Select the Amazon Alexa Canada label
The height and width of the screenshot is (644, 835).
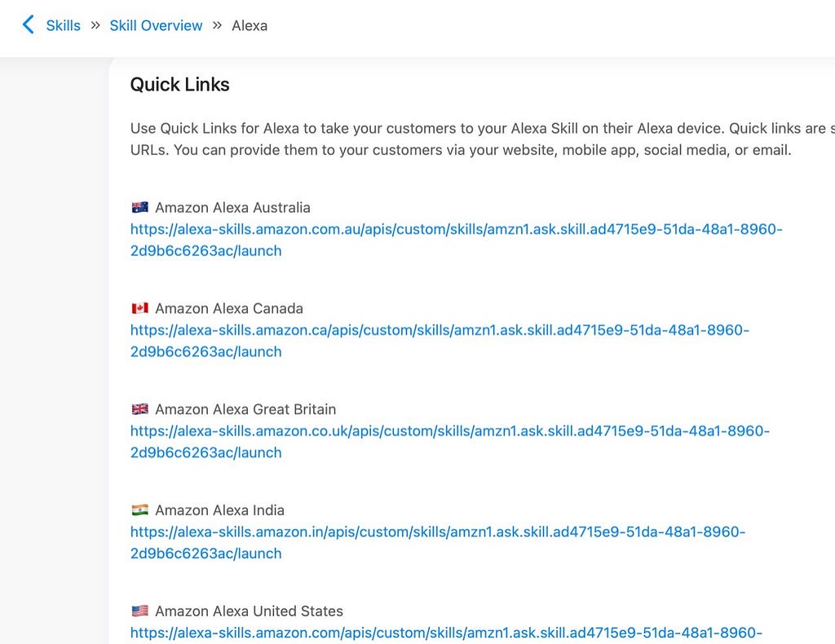[x=229, y=309]
